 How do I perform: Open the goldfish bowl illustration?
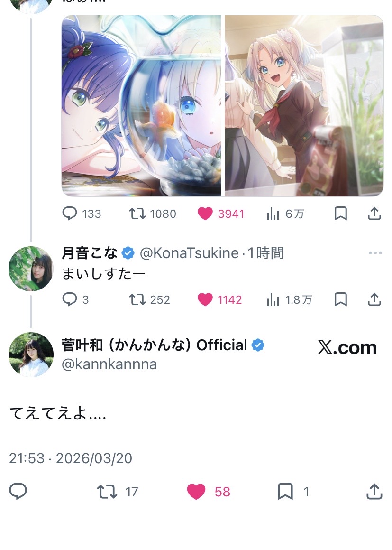[141, 105]
